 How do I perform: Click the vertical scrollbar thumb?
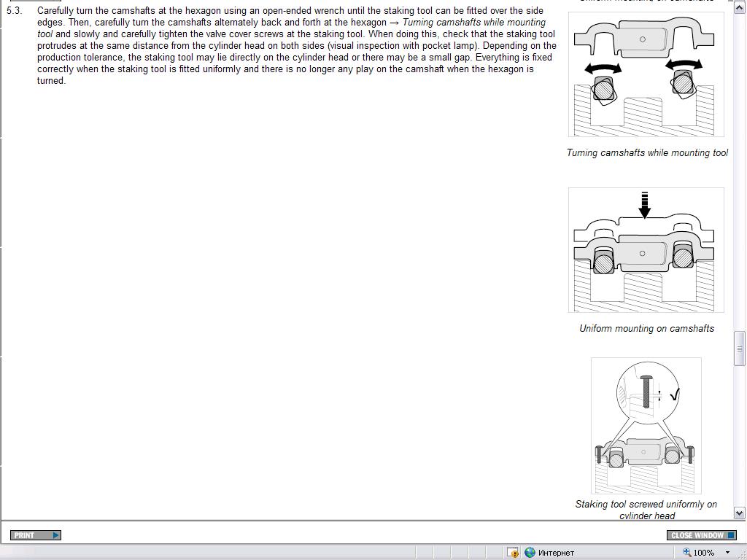tap(739, 349)
